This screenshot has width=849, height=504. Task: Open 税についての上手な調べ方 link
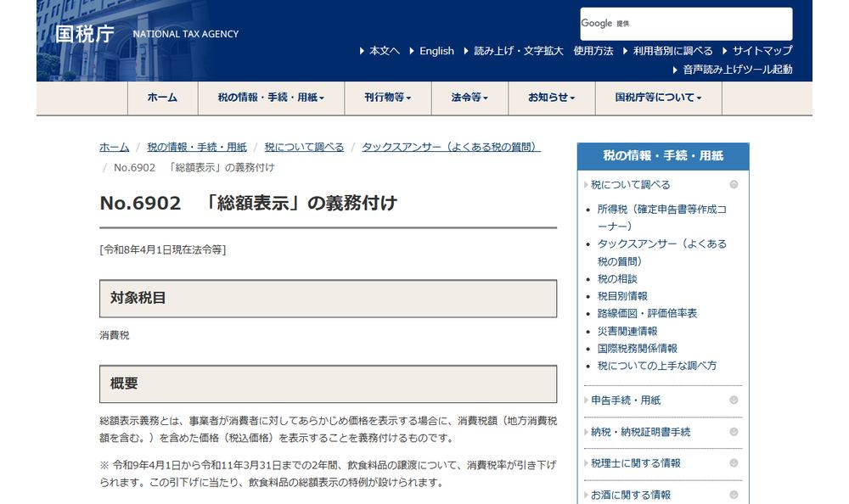657,366
